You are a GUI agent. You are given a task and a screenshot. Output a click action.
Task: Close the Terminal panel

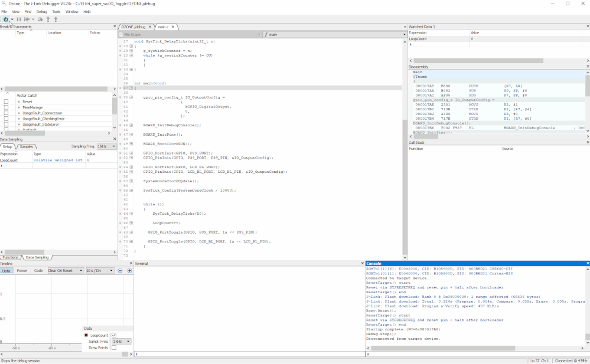pyautogui.click(x=363, y=264)
